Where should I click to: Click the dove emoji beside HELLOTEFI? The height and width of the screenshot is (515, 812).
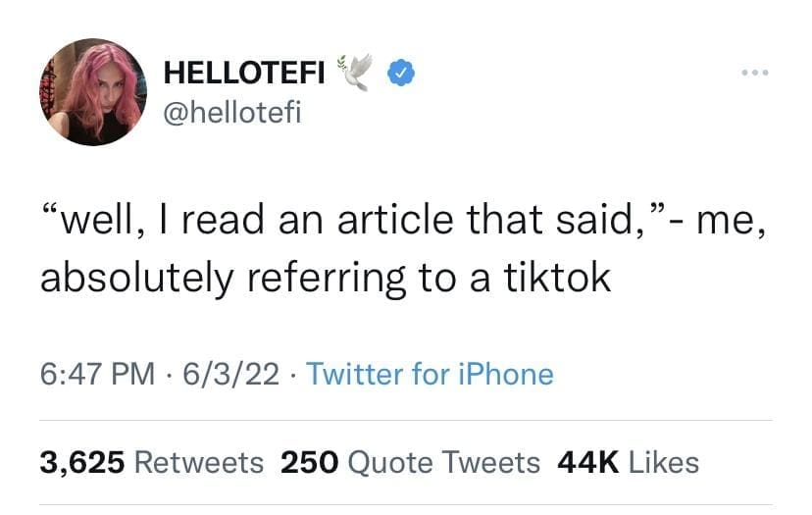[x=356, y=73]
